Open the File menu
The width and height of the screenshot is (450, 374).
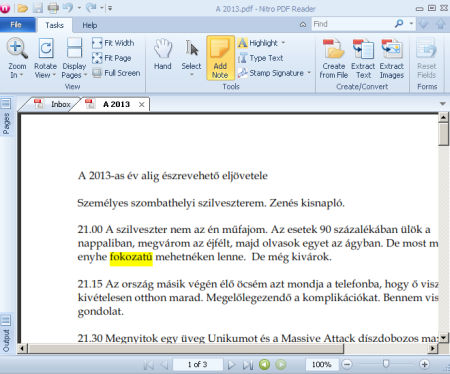17,25
